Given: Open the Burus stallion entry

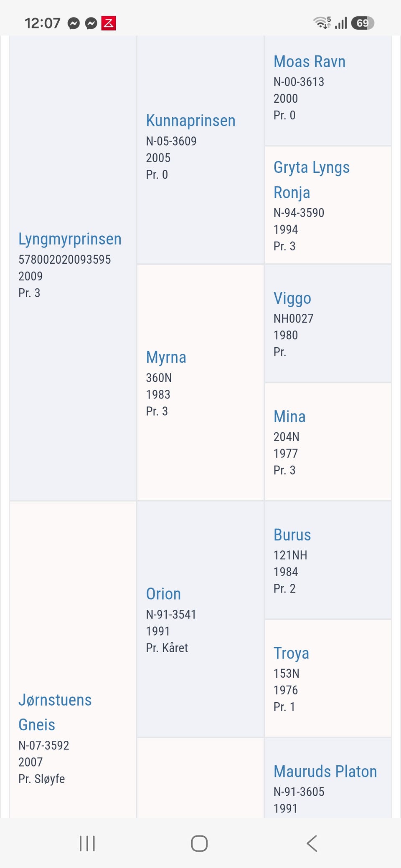Looking at the screenshot, I should (x=292, y=535).
